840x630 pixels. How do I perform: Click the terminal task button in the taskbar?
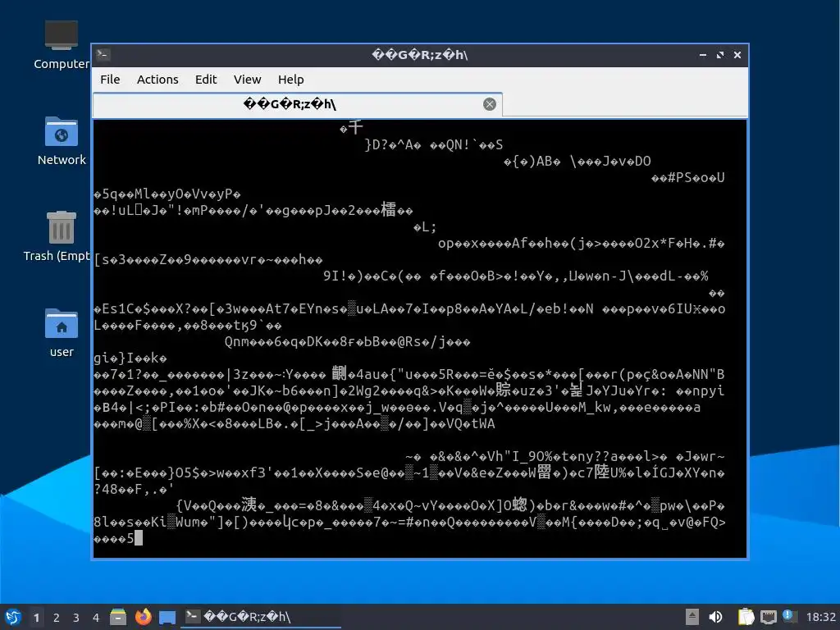pyautogui.click(x=260, y=617)
